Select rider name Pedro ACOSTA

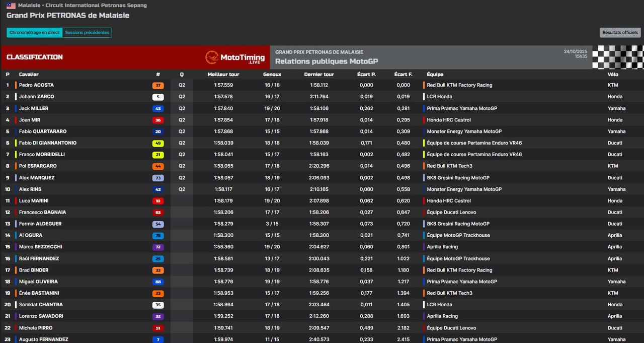click(x=36, y=85)
